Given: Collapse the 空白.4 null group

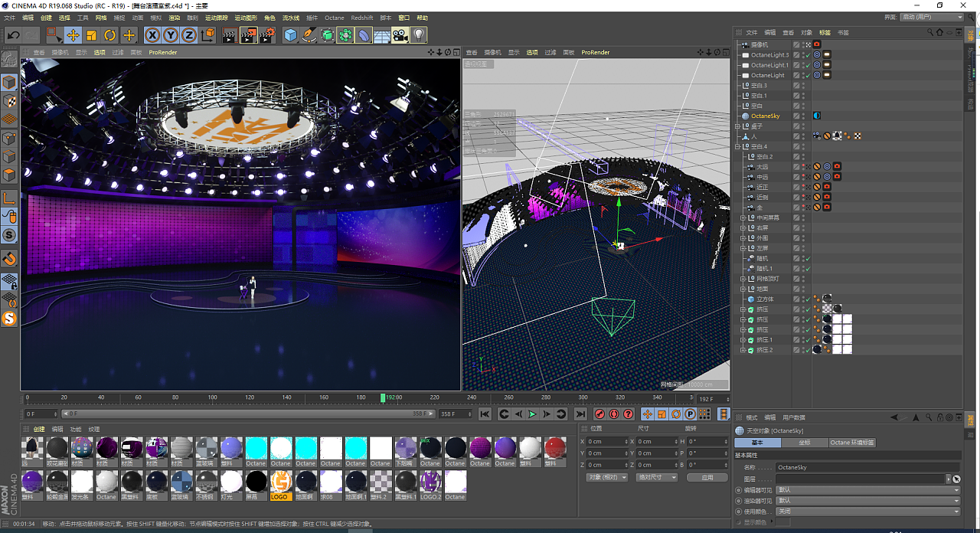Looking at the screenshot, I should [x=737, y=146].
